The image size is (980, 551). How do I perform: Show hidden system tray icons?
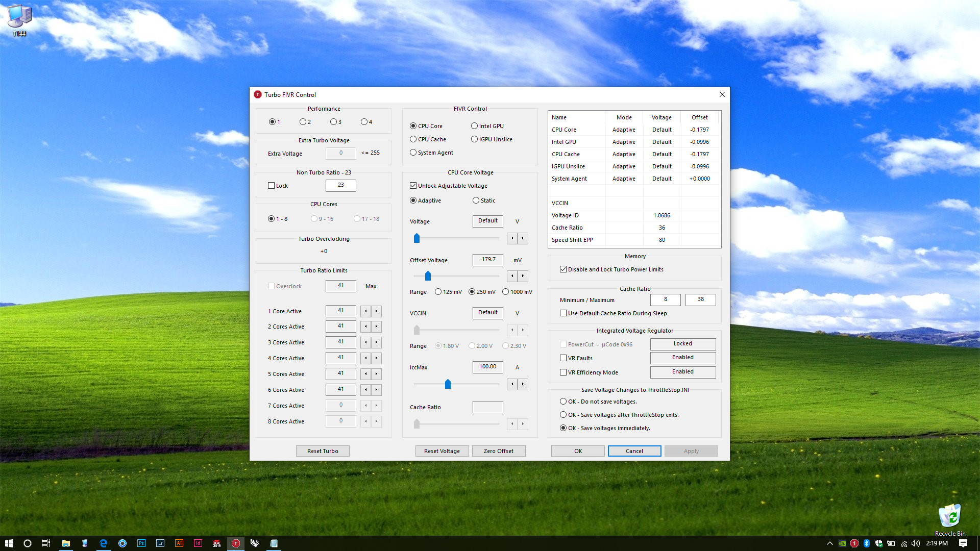(829, 543)
